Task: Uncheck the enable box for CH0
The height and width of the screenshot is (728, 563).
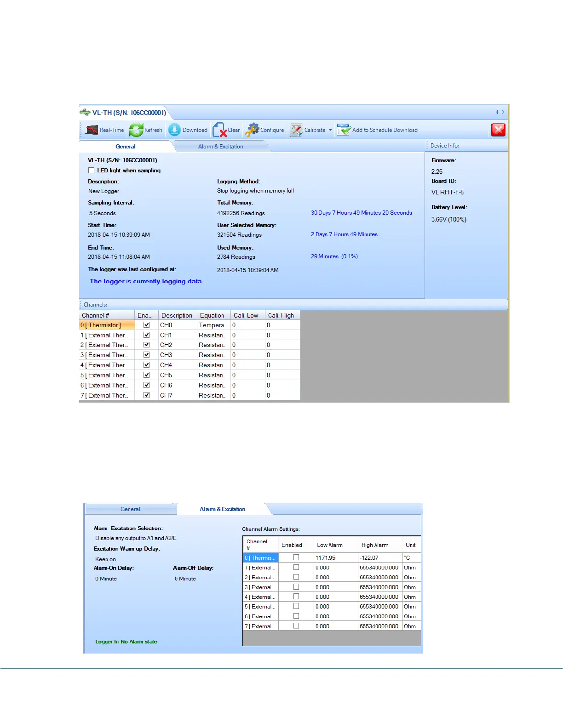Action: click(146, 325)
